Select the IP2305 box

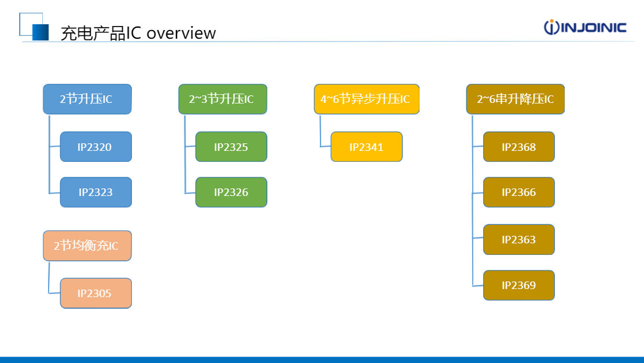coord(96,293)
